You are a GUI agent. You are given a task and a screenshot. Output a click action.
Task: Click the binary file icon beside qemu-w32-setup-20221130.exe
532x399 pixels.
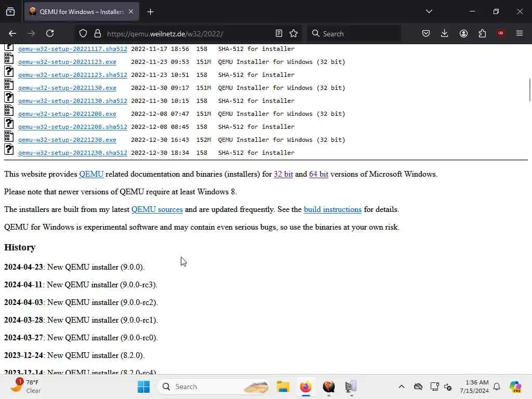(x=9, y=84)
